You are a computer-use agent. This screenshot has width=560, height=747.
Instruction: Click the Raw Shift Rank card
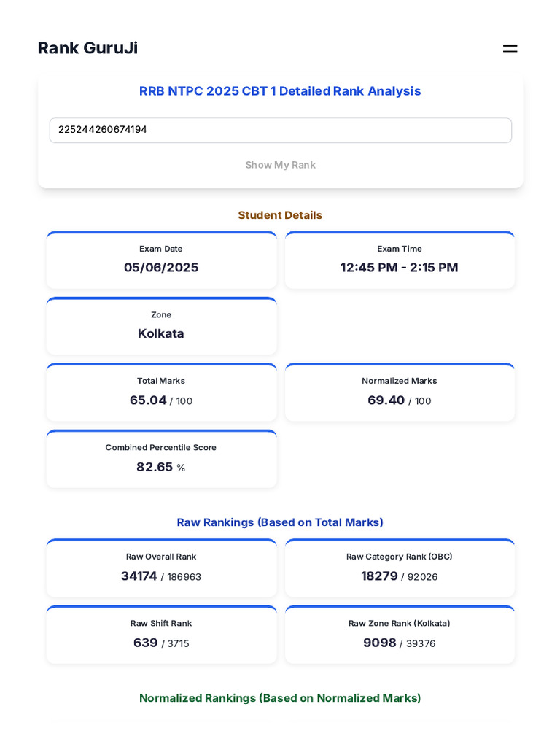[161, 635]
